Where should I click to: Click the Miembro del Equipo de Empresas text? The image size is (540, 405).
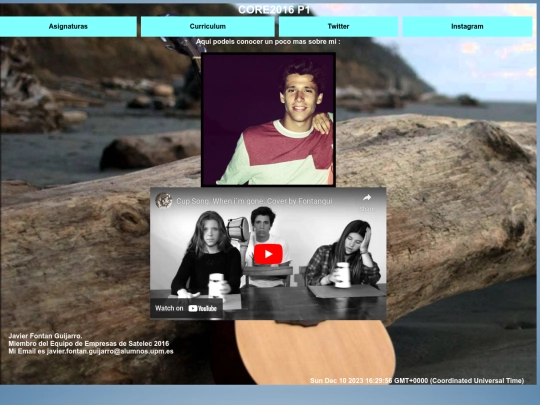pos(89,344)
